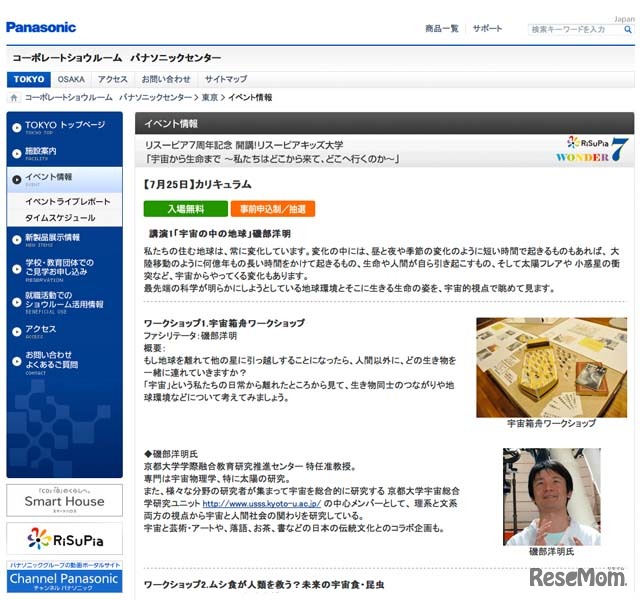Click the caption 宇宙箱舟ワークショップ under photo
The width and height of the screenshot is (640, 600).
(x=551, y=424)
